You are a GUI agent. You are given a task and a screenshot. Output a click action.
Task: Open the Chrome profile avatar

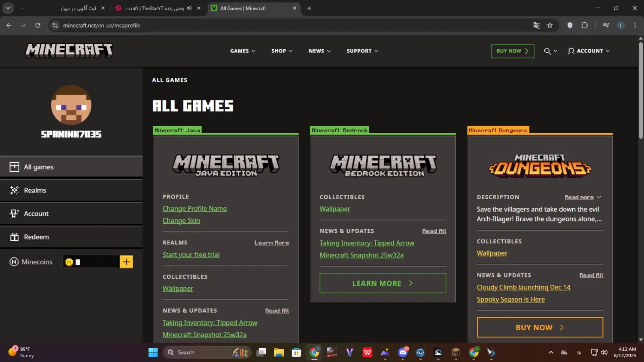tap(621, 25)
